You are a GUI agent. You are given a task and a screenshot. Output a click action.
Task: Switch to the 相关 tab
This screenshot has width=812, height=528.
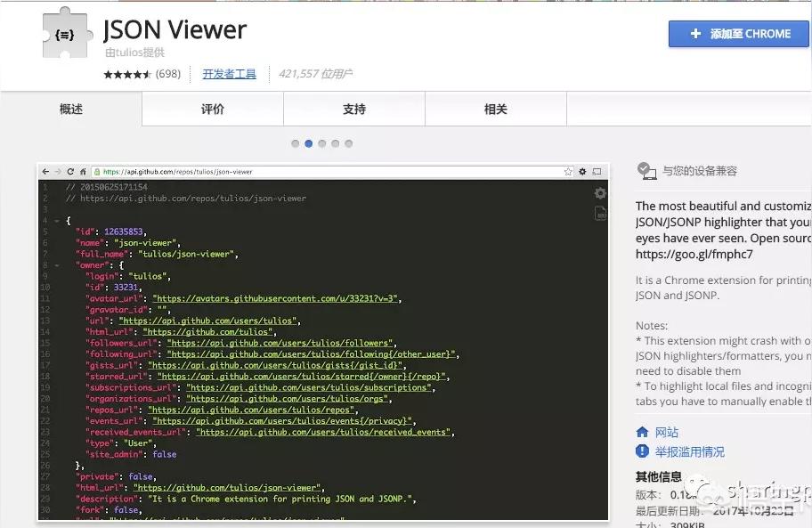[496, 110]
